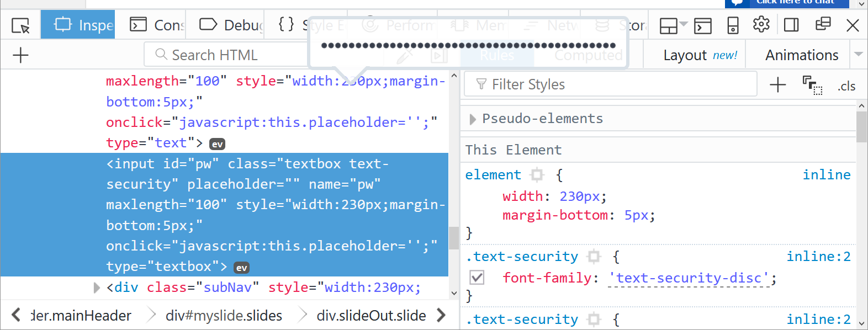Click the chat banner at the top
Screen dimensions: 868x330
click(x=787, y=3)
